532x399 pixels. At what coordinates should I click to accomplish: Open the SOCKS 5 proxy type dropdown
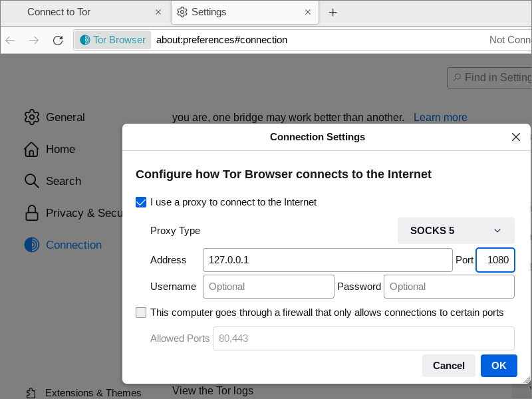(456, 231)
